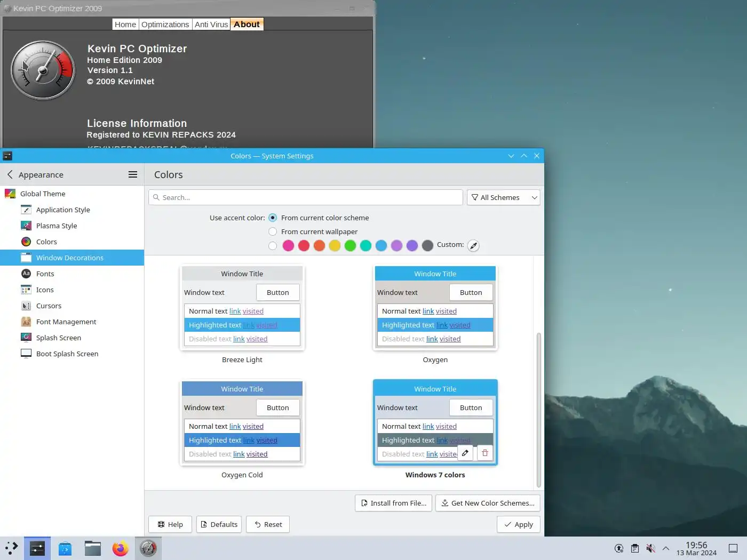Screen dimensions: 747x560
Task: Select About tab in Kevin PC Optimizer
Action: coord(247,24)
